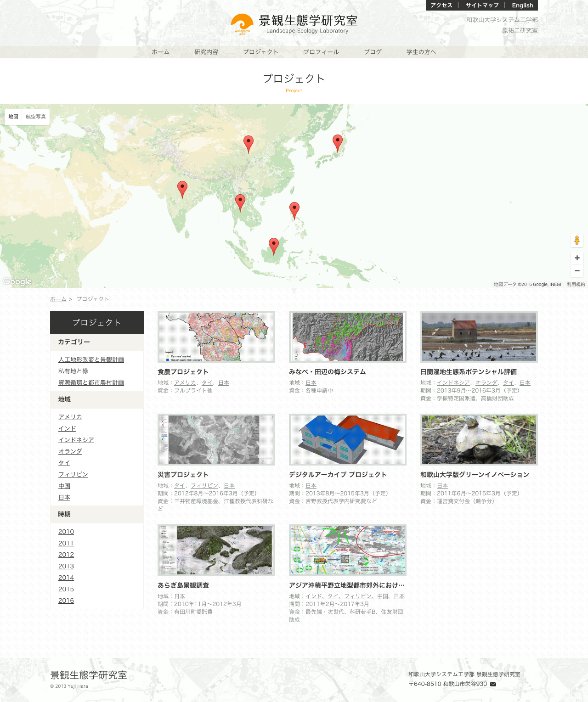This screenshot has width=588, height=702.
Task: Open the turtle photo project thumbnail
Action: click(x=479, y=439)
